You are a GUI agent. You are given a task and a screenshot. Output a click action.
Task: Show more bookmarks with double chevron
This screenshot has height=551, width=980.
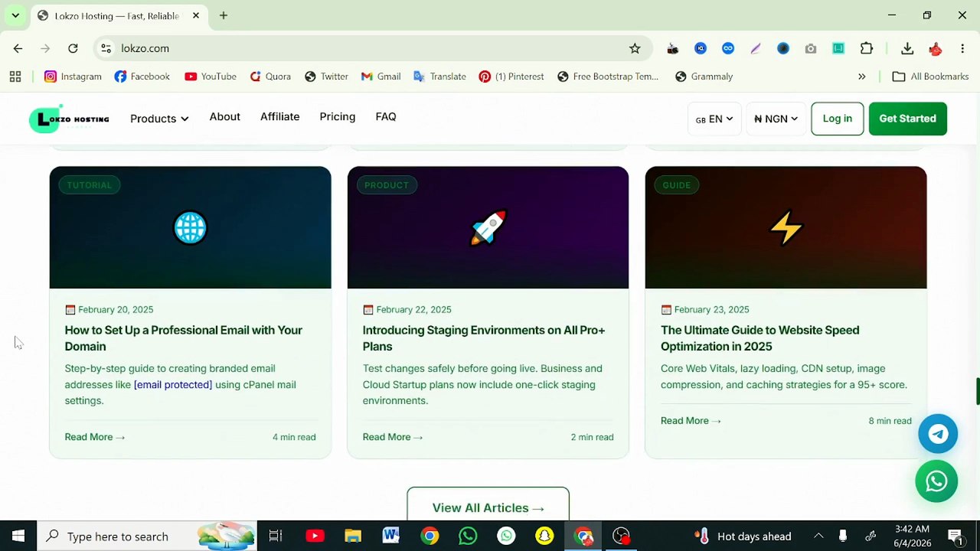(862, 77)
